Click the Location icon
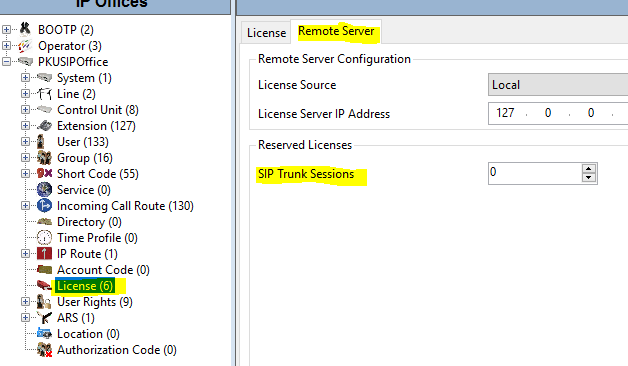628x366 pixels. point(44,333)
